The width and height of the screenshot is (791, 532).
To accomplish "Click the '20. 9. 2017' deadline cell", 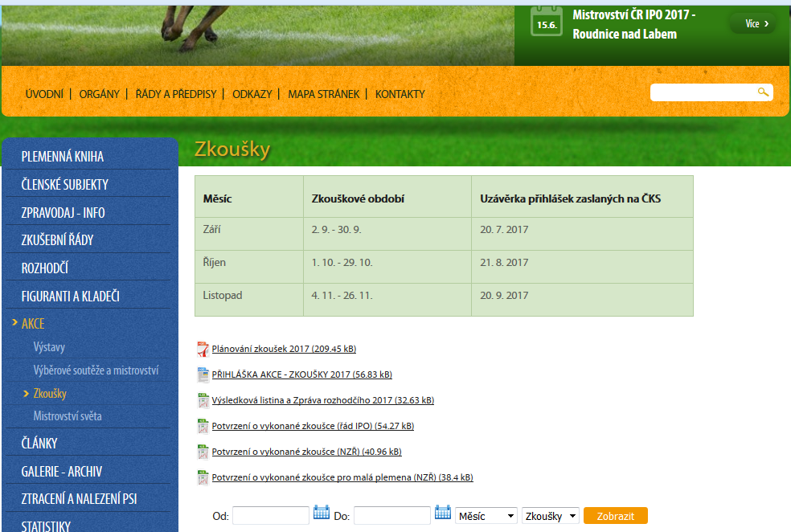I will point(583,300).
